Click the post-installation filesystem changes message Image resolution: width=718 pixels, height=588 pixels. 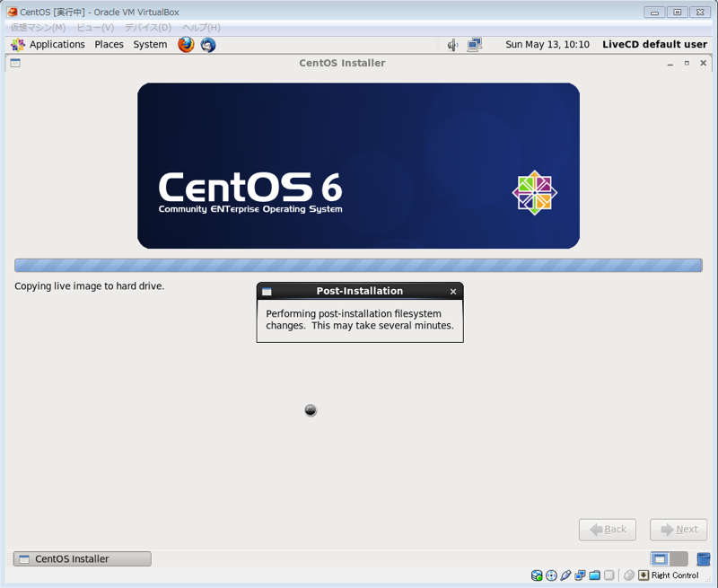coord(360,320)
